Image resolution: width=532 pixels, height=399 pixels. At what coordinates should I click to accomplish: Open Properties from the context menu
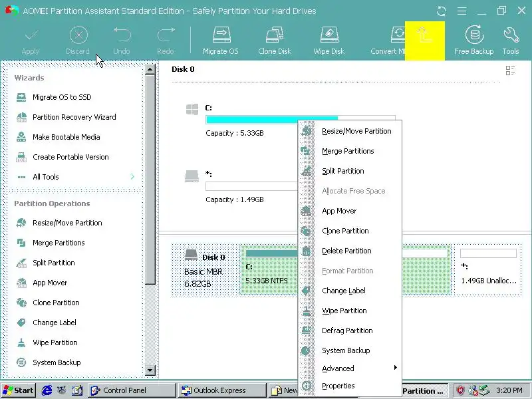point(350,386)
